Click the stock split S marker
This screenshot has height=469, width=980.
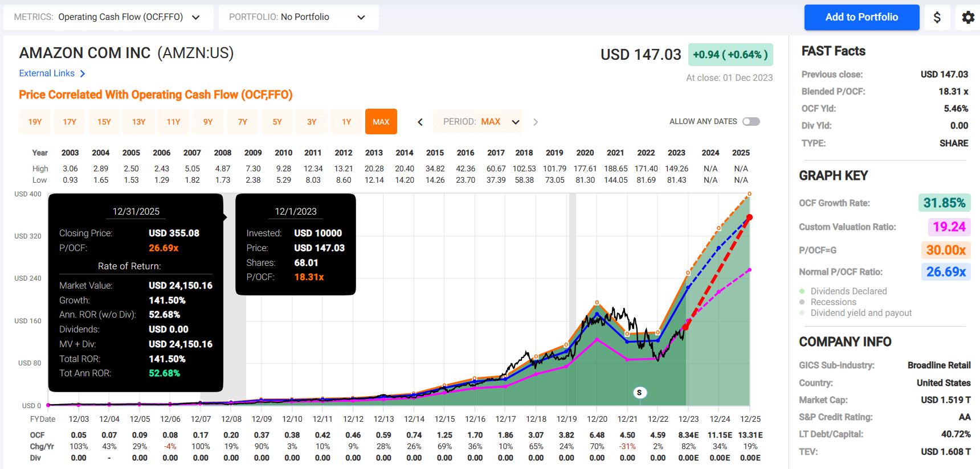[x=639, y=392]
